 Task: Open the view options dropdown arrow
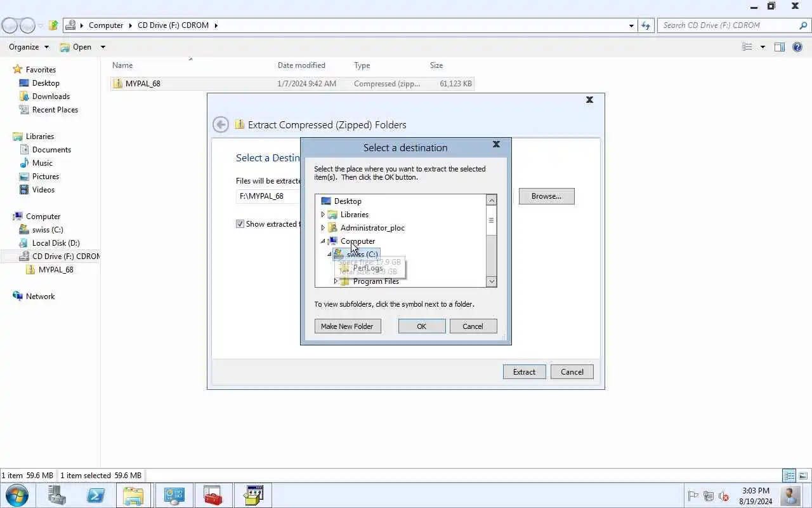pyautogui.click(x=763, y=47)
